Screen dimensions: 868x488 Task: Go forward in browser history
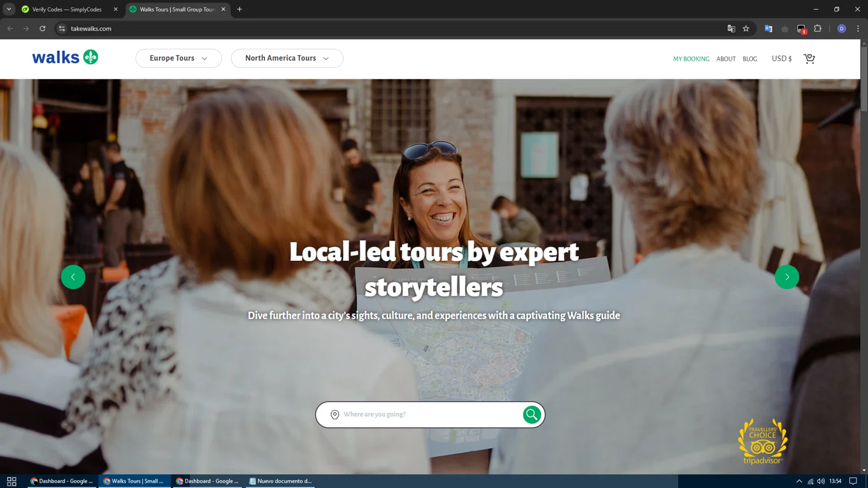point(26,28)
